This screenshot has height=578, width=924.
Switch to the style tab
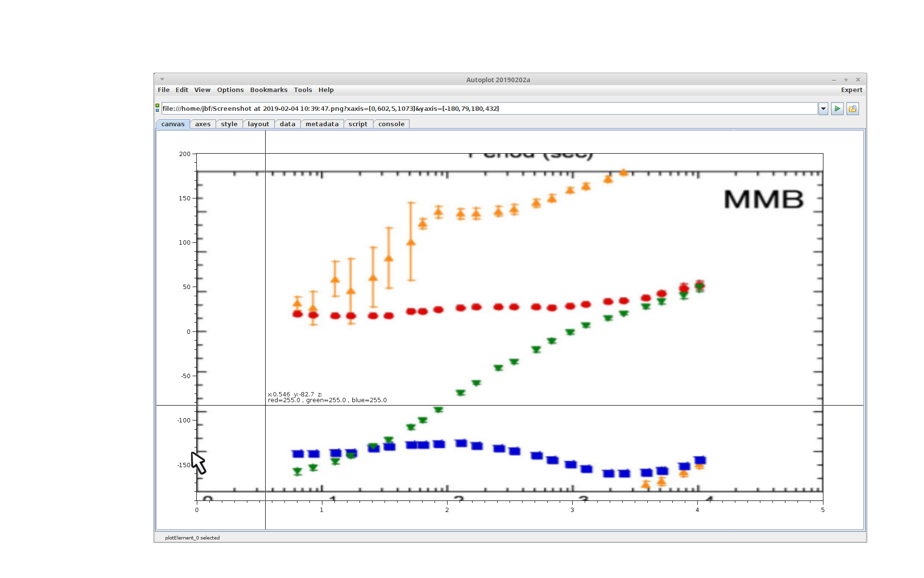pyautogui.click(x=229, y=124)
